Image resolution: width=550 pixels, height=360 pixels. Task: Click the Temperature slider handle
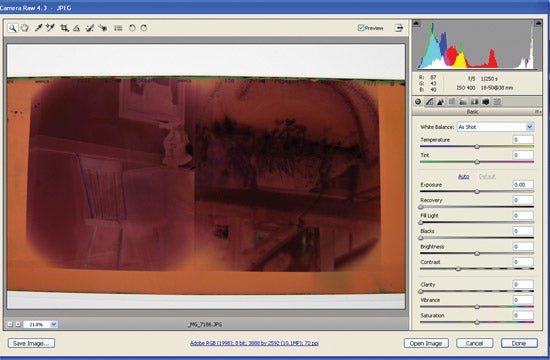477,146
